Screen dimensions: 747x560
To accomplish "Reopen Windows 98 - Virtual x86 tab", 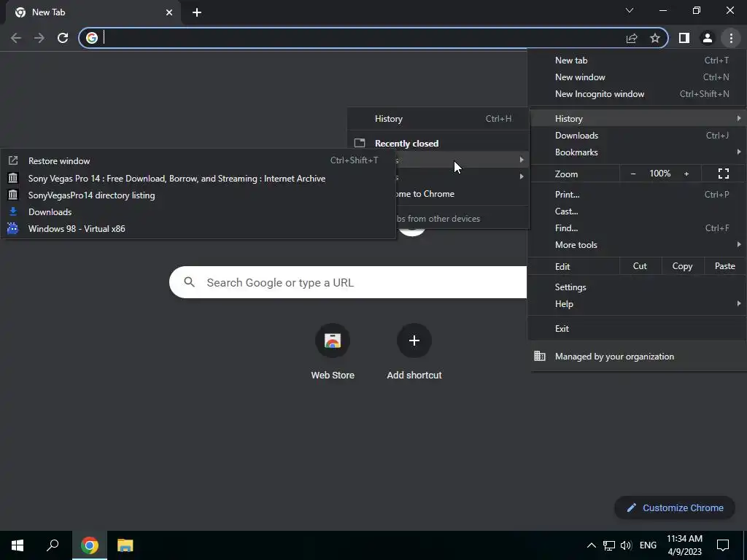I will [198, 228].
